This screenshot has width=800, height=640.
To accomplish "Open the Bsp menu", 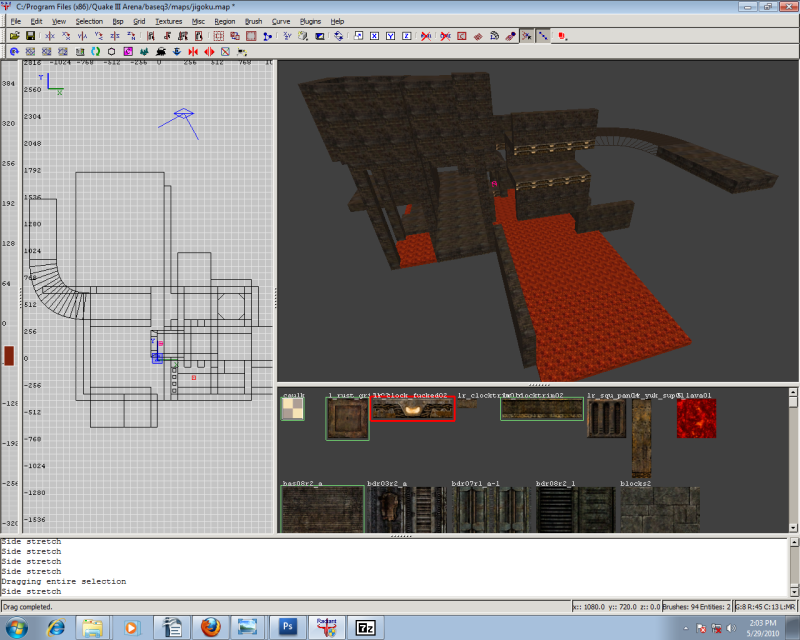I will click(118, 21).
